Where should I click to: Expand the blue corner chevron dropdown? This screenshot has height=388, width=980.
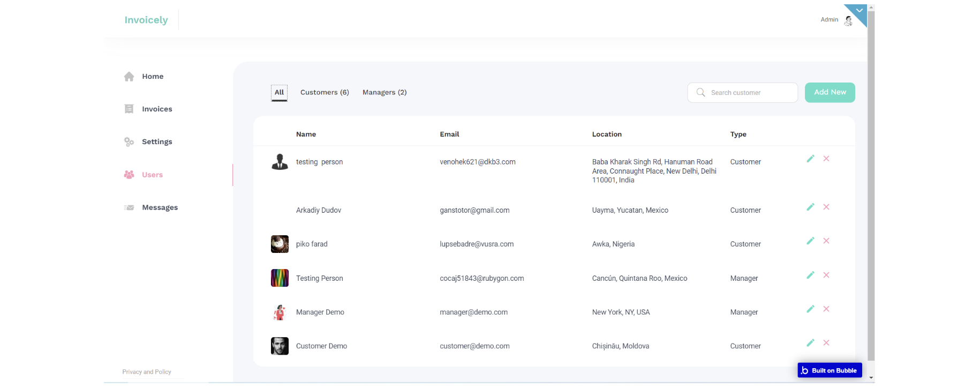[859, 11]
